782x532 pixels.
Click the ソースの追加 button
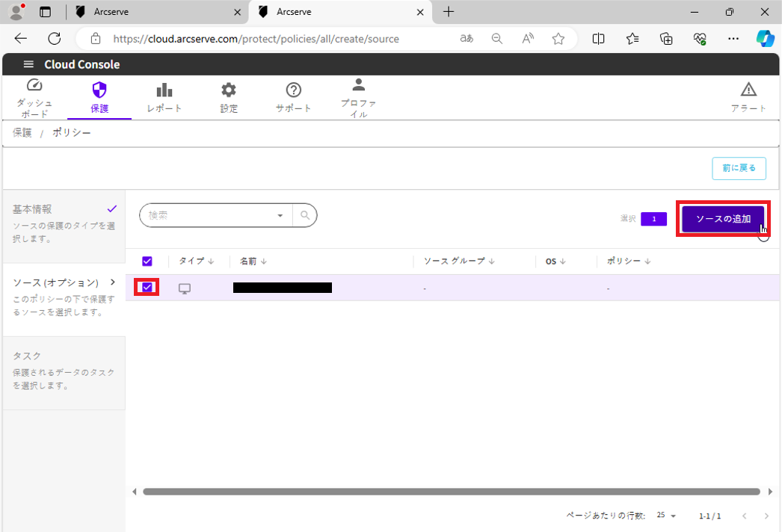click(x=723, y=219)
